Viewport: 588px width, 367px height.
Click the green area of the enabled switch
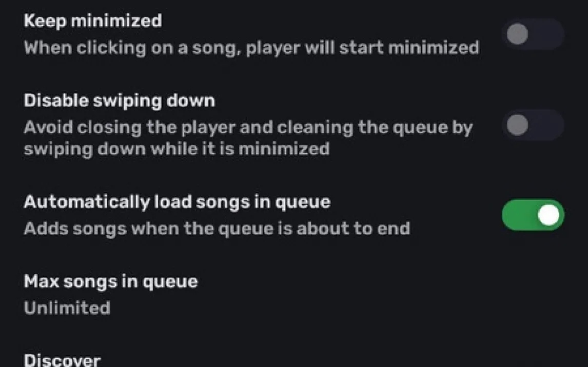pyautogui.click(x=517, y=215)
